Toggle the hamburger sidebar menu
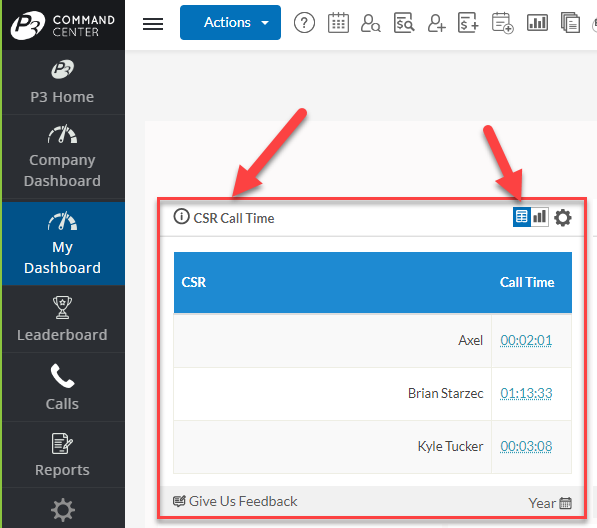Screen dimensions: 597x528 coord(153,24)
